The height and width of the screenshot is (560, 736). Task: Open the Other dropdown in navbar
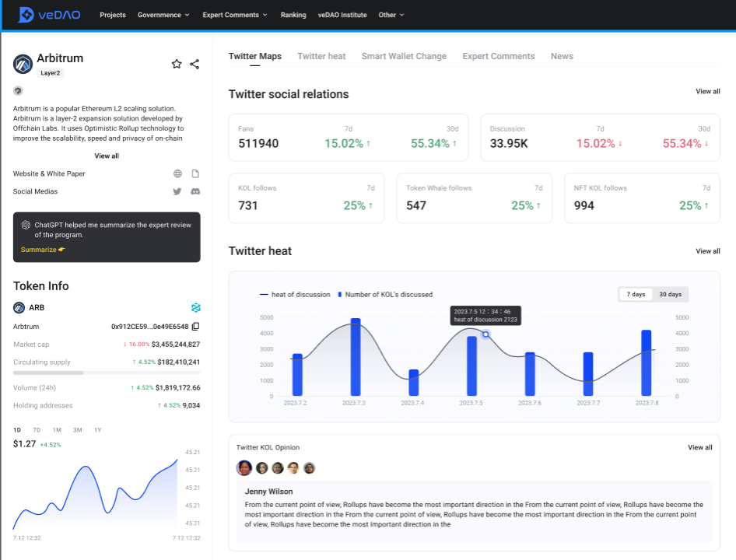pos(391,15)
